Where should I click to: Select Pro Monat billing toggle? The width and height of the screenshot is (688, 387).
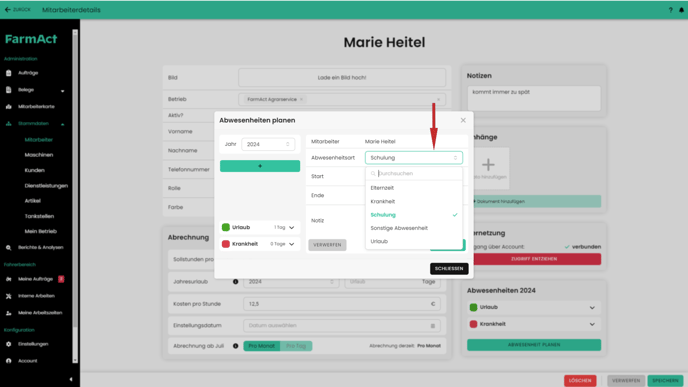tap(262, 346)
